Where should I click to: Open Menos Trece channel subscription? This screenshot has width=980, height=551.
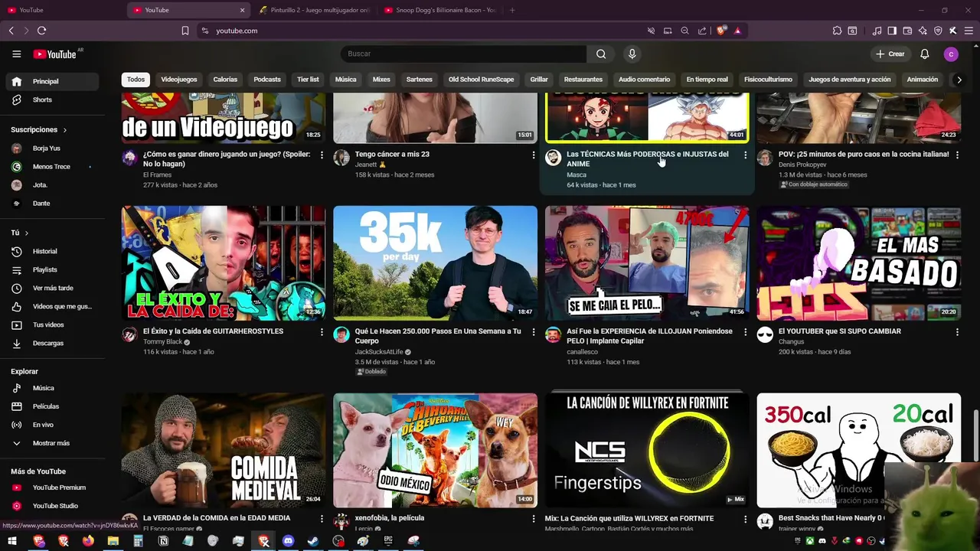pyautogui.click(x=52, y=167)
